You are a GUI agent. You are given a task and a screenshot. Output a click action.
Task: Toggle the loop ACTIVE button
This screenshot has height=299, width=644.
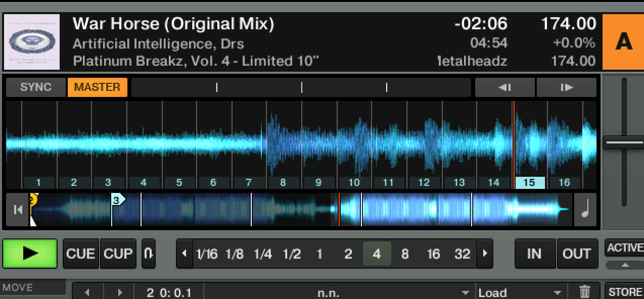pos(624,248)
